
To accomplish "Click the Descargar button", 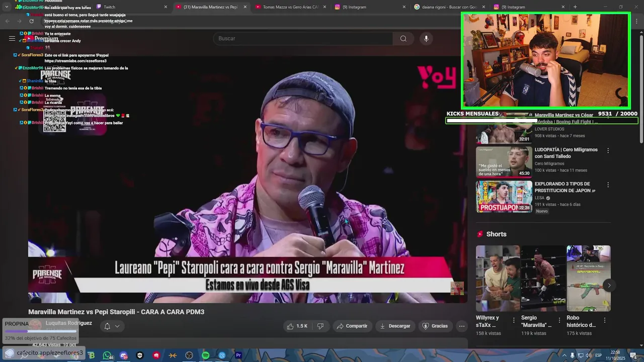I will pyautogui.click(x=395, y=326).
